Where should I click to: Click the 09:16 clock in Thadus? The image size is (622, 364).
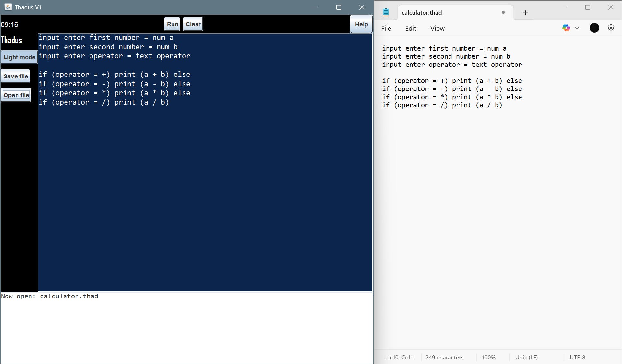[9, 25]
